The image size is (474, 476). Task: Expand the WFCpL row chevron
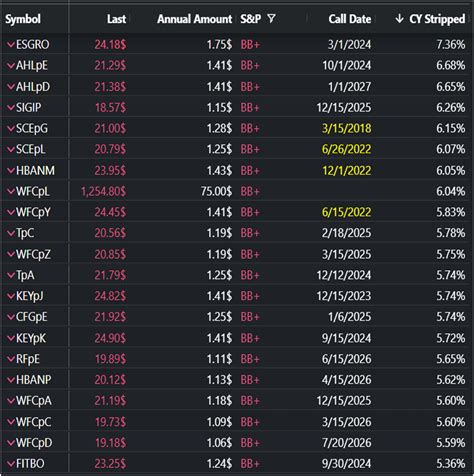[11, 191]
